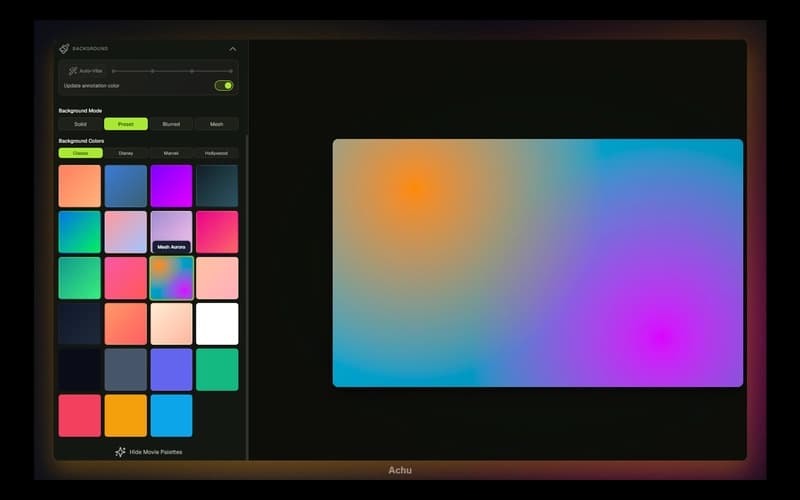This screenshot has height=500, width=800.
Task: Select the Mesh Aurora swatch outlined in green
Action: (x=171, y=278)
